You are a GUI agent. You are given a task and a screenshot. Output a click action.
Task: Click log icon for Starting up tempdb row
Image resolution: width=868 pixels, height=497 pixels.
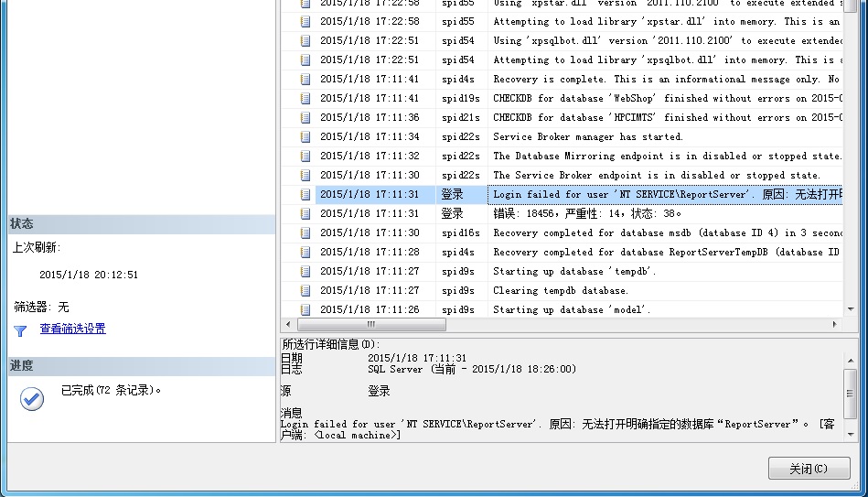(305, 272)
